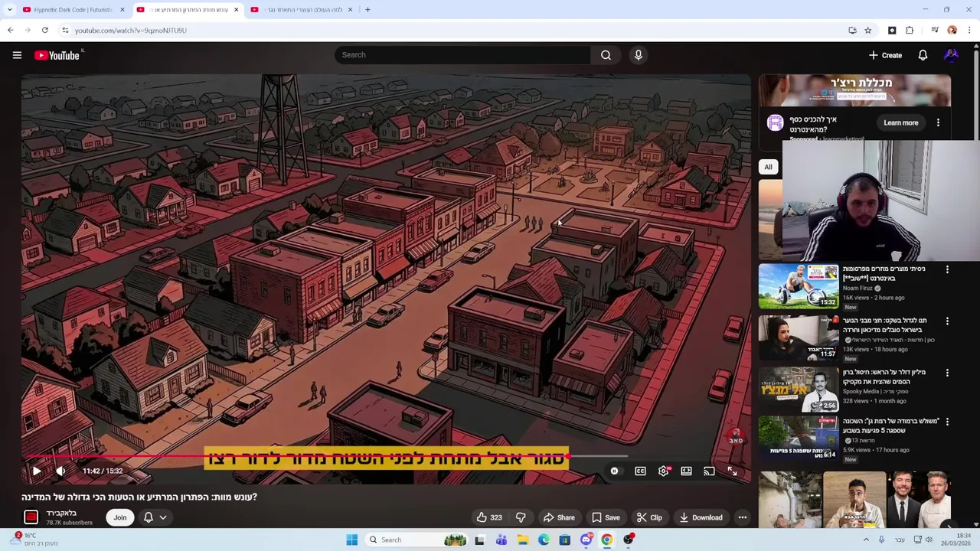The width and height of the screenshot is (980, 551).
Task: Open a new browser tab
Action: (367, 10)
